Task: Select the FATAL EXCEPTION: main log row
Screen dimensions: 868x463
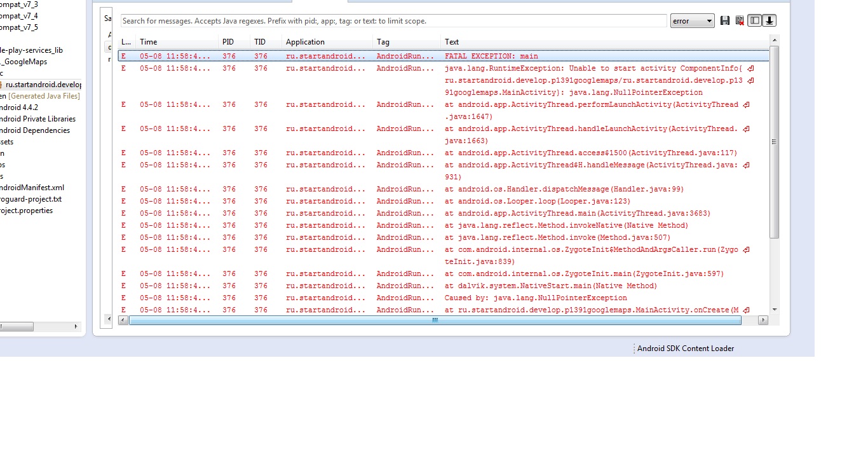Action: click(x=444, y=56)
